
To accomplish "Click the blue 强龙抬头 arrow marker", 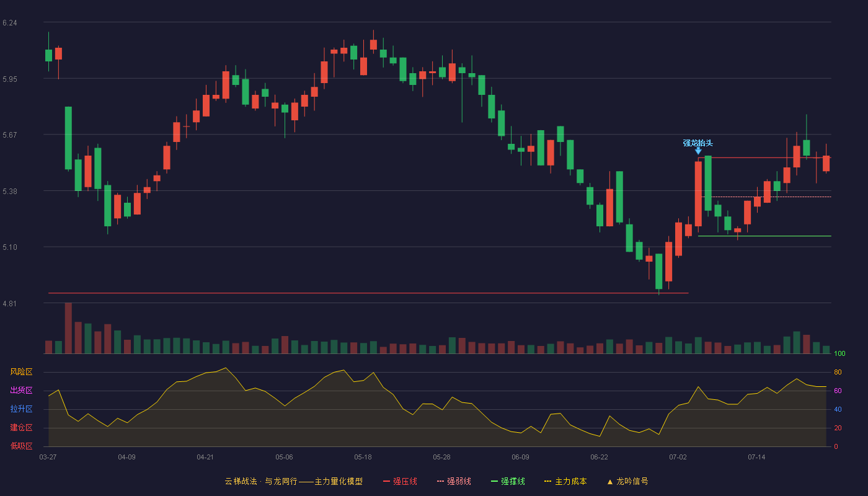I will click(x=698, y=151).
